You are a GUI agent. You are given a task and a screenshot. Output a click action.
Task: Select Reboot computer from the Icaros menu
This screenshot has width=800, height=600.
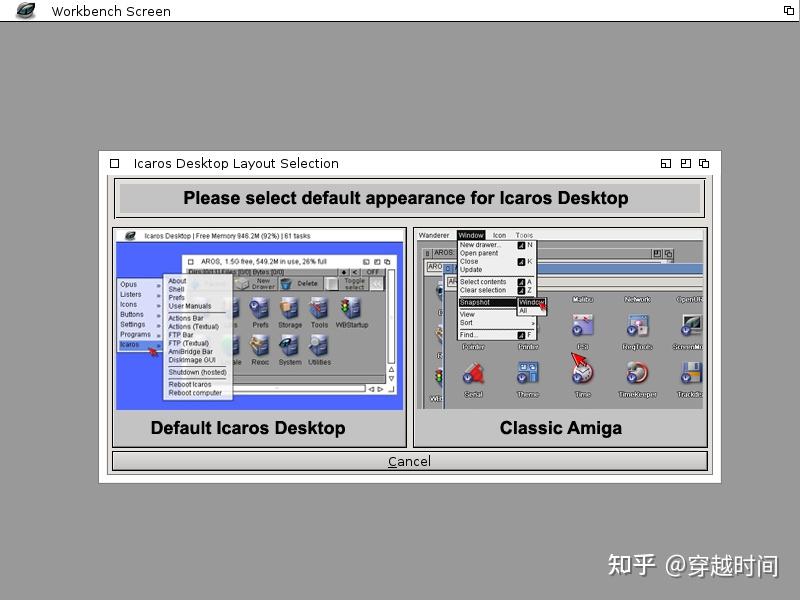click(195, 392)
